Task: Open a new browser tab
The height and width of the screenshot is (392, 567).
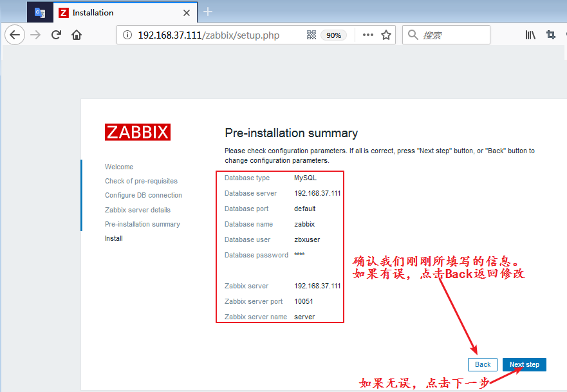Action: click(208, 12)
